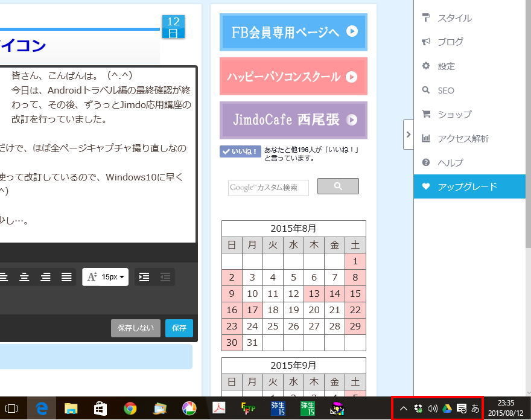Image resolution: width=531 pixels, height=420 pixels.
Task: Open Task View on the taskbar
Action: [x=11, y=409]
